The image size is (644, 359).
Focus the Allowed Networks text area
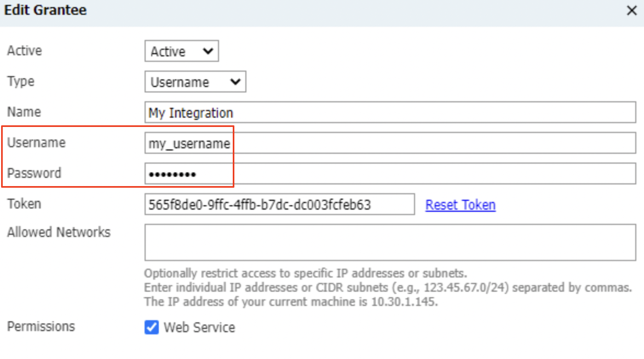(389, 242)
